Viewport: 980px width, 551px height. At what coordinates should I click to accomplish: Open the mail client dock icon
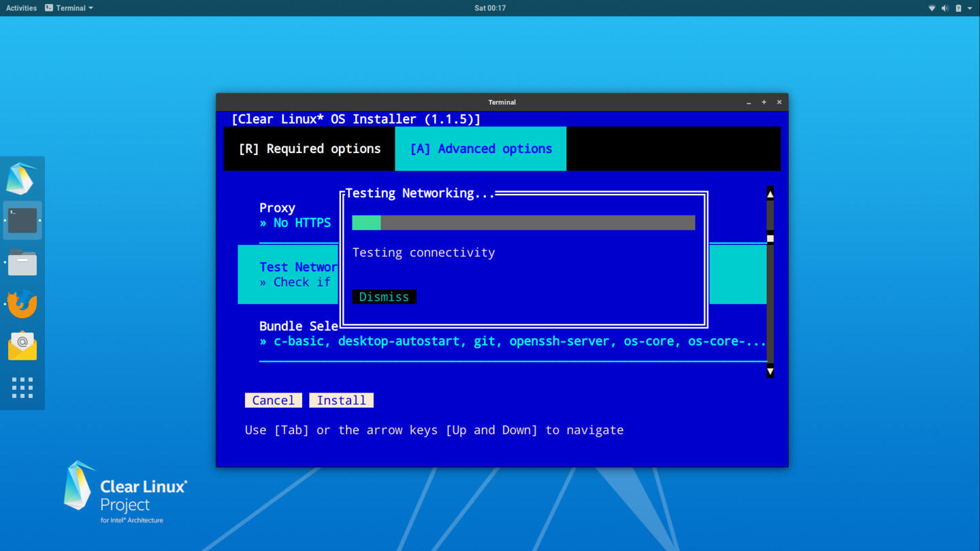click(x=22, y=346)
